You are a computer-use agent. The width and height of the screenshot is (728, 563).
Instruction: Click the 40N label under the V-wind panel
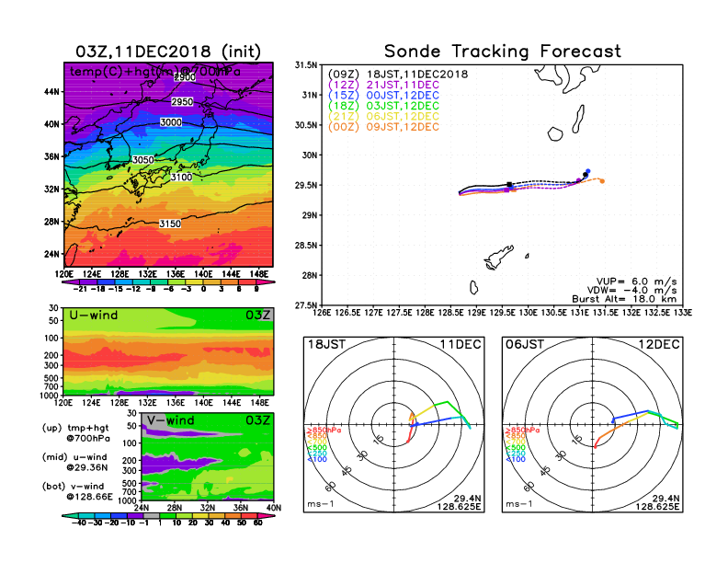click(274, 508)
